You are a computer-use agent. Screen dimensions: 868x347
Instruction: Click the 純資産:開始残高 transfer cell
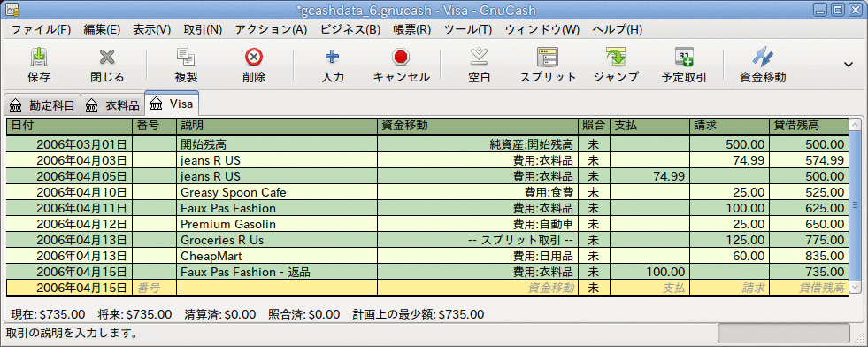pos(478,145)
